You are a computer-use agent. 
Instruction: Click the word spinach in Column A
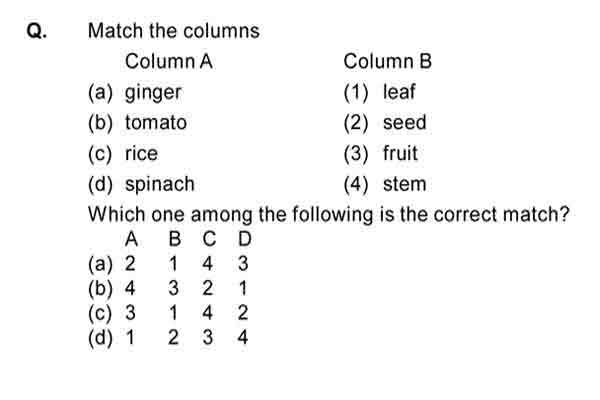(160, 185)
